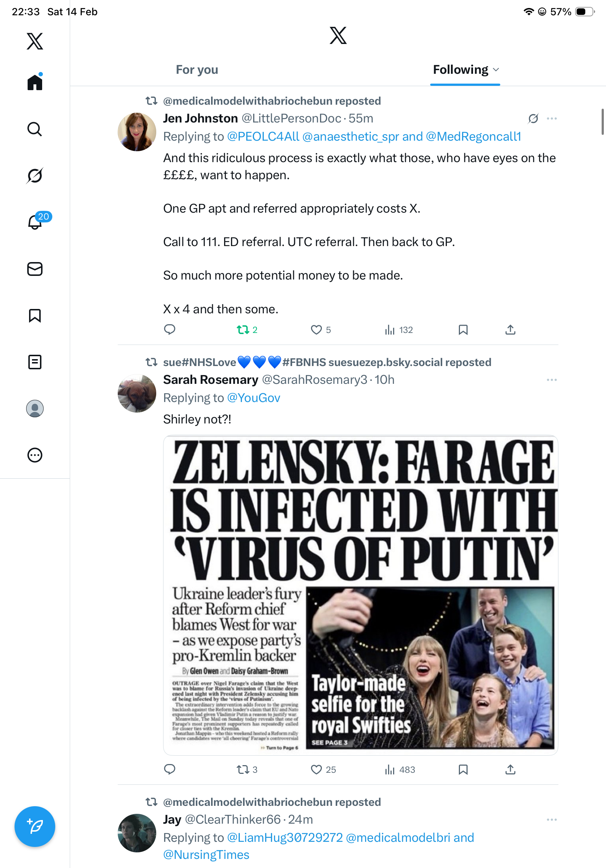
Task: Open Lists icon in sidebar
Action: click(35, 362)
